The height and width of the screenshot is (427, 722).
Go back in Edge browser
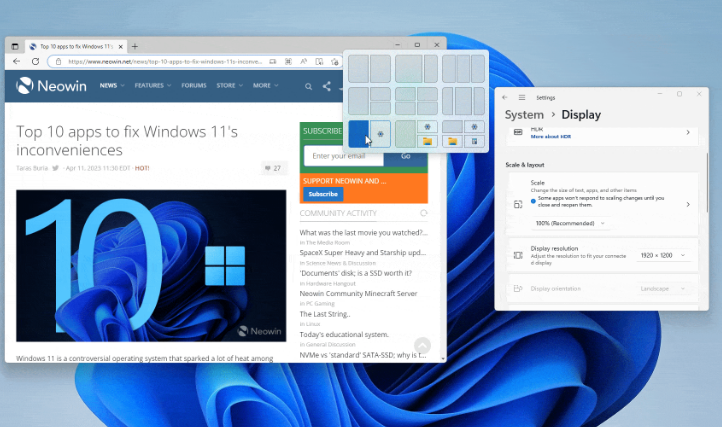point(17,61)
